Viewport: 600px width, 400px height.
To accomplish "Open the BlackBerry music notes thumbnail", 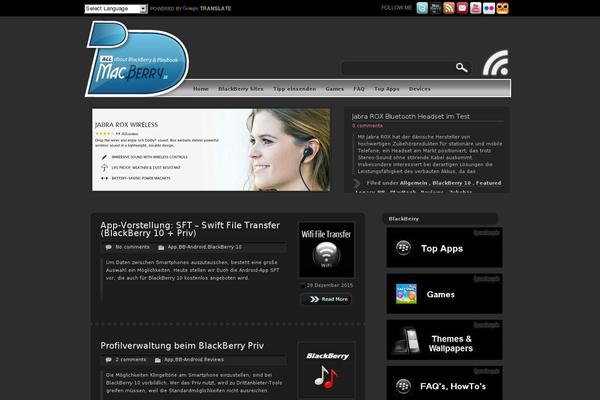I will [x=326, y=370].
